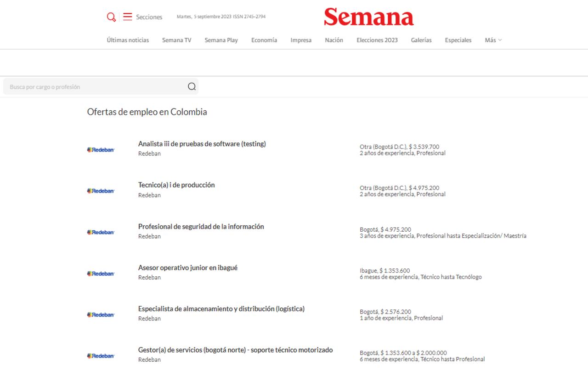Click the Redeban logo on the last job listing
Image resolution: width=588 pixels, height=382 pixels.
click(101, 355)
